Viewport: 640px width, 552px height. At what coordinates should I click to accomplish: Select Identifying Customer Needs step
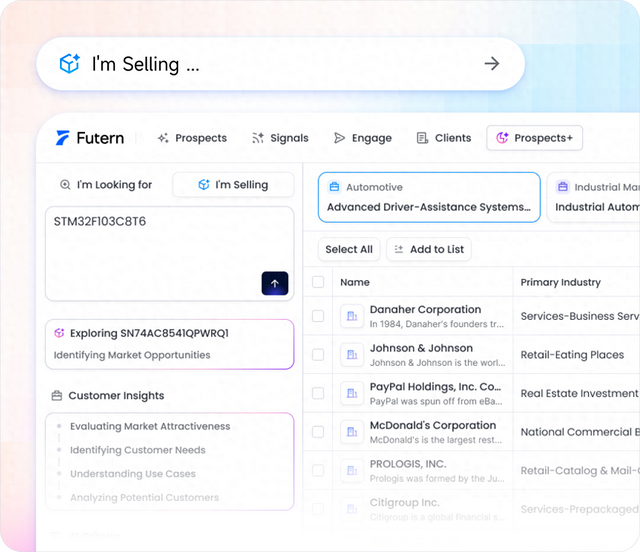pos(138,450)
